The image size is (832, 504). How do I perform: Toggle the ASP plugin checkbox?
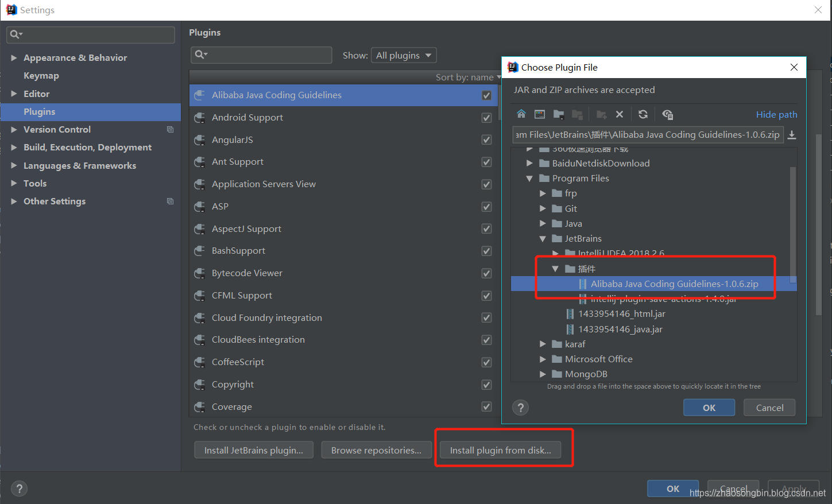coord(486,207)
